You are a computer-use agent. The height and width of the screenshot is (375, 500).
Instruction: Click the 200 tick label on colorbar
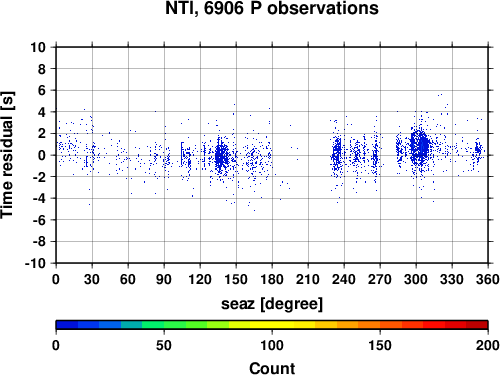[x=488, y=345]
